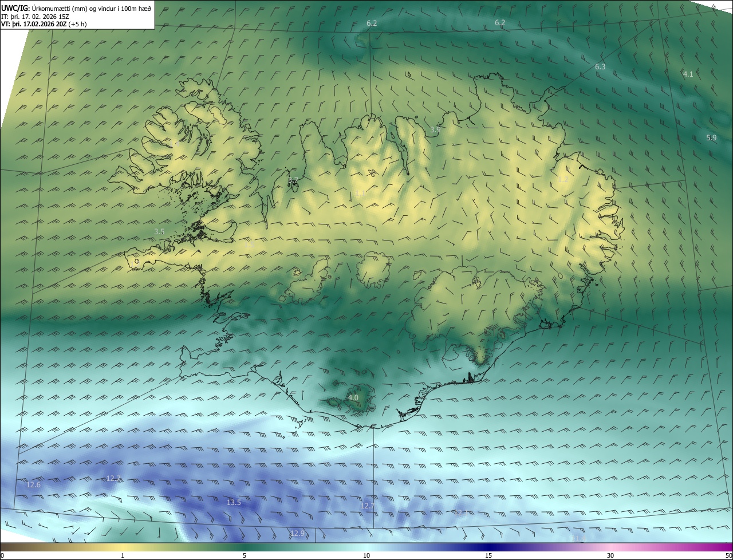733x560 pixels.
Task: Pick the 3.9 value label on the map
Action: tap(435, 130)
